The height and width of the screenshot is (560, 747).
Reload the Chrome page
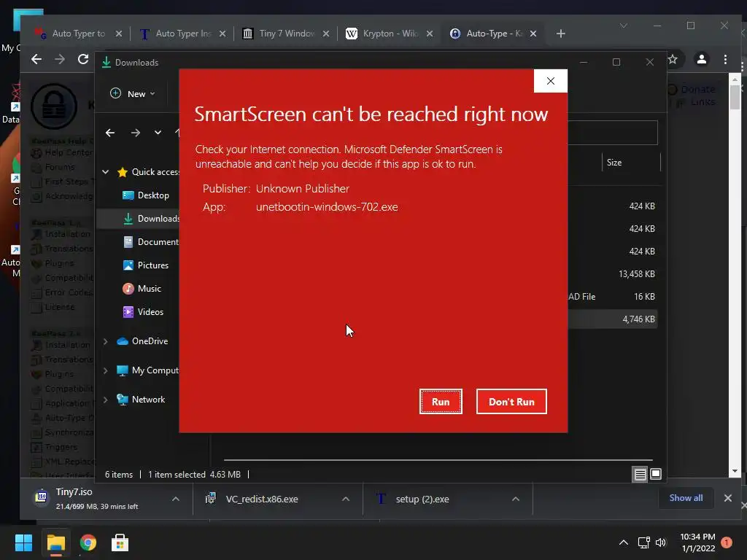(83, 59)
